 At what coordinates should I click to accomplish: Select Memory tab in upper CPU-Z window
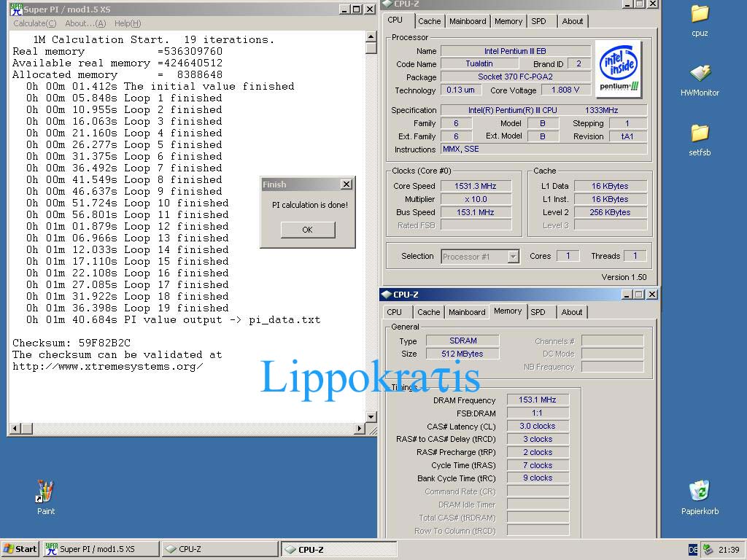[508, 21]
